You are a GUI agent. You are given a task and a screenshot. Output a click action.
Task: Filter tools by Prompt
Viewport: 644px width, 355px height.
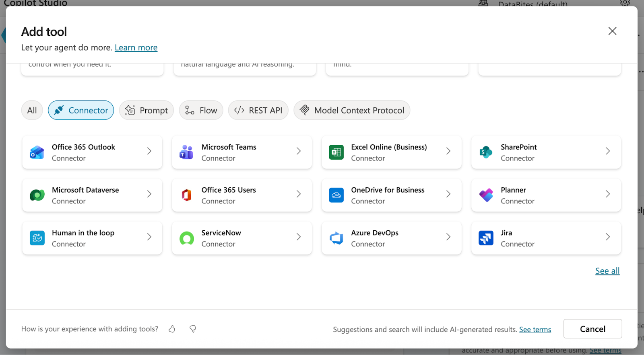pyautogui.click(x=147, y=110)
